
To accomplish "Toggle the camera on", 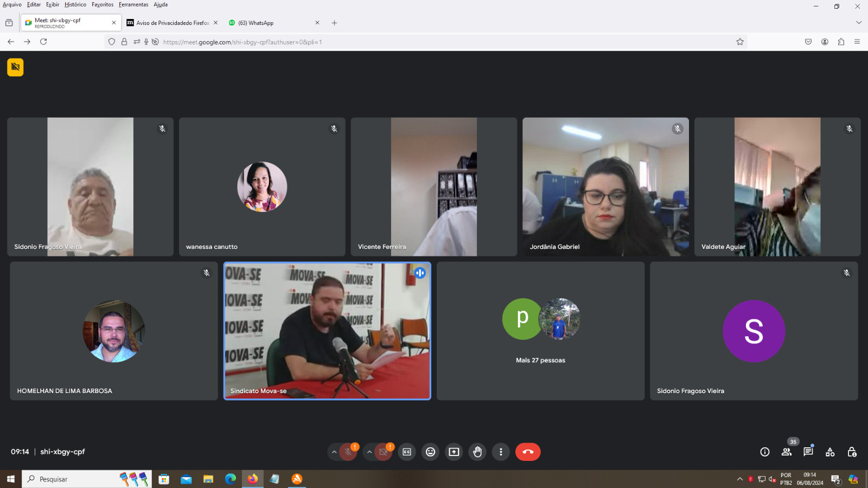I will (383, 452).
